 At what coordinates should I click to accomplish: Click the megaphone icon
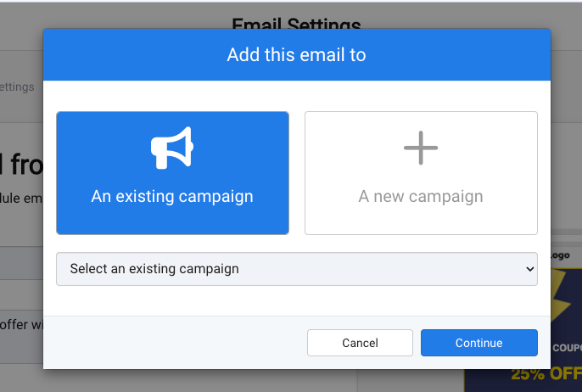tap(172, 148)
